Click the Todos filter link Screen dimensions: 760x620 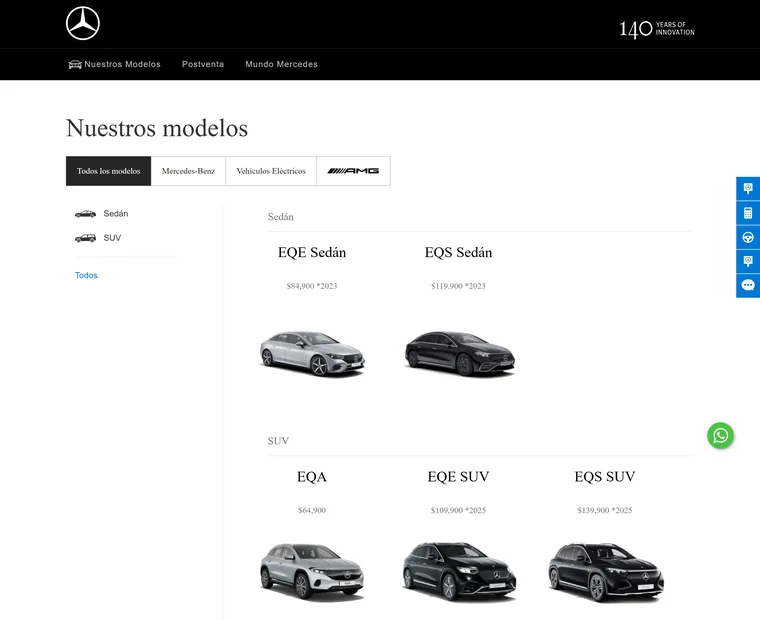tap(86, 275)
